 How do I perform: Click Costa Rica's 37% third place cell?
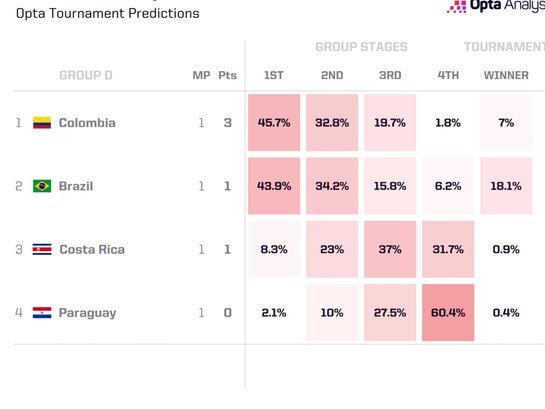(390, 249)
